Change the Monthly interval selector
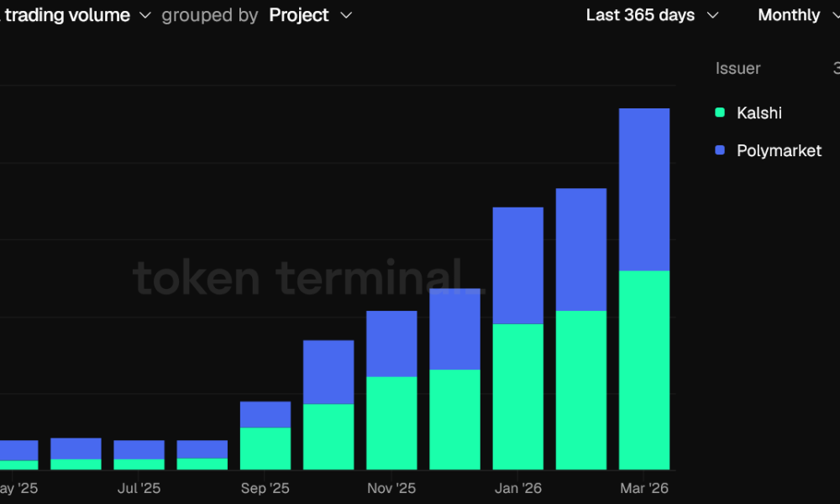 click(x=796, y=15)
